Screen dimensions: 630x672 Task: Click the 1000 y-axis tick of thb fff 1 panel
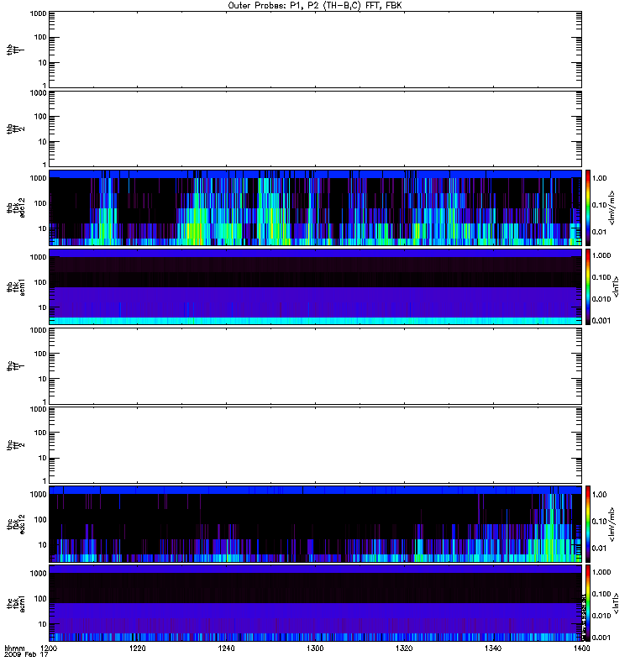[38, 13]
